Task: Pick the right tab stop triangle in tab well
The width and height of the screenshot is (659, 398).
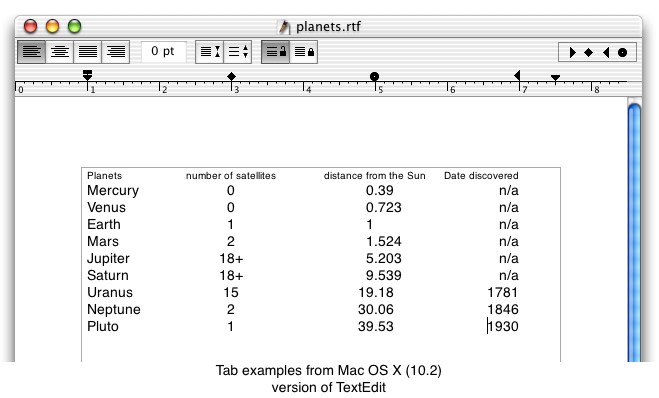Action: point(606,53)
